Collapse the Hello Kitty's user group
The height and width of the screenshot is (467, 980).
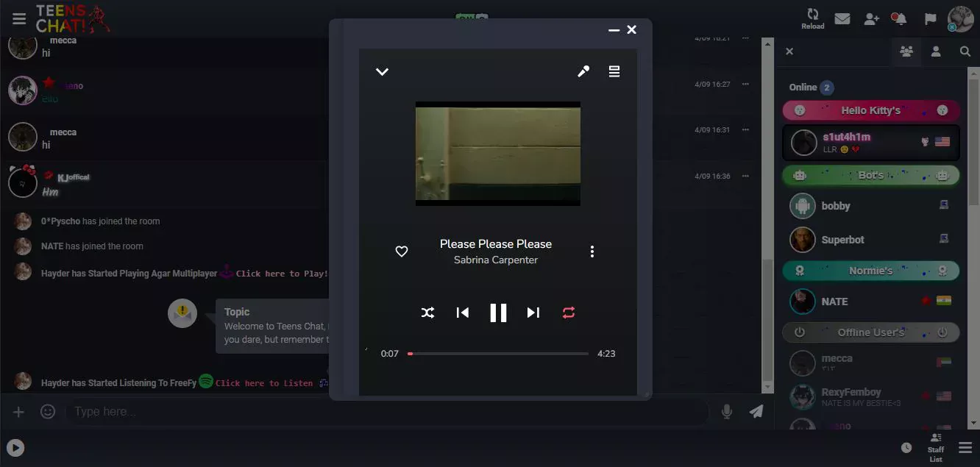pyautogui.click(x=871, y=110)
